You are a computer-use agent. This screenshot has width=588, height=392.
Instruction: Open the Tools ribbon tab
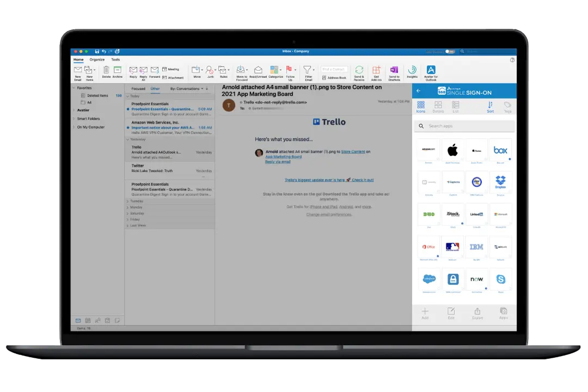click(x=115, y=60)
